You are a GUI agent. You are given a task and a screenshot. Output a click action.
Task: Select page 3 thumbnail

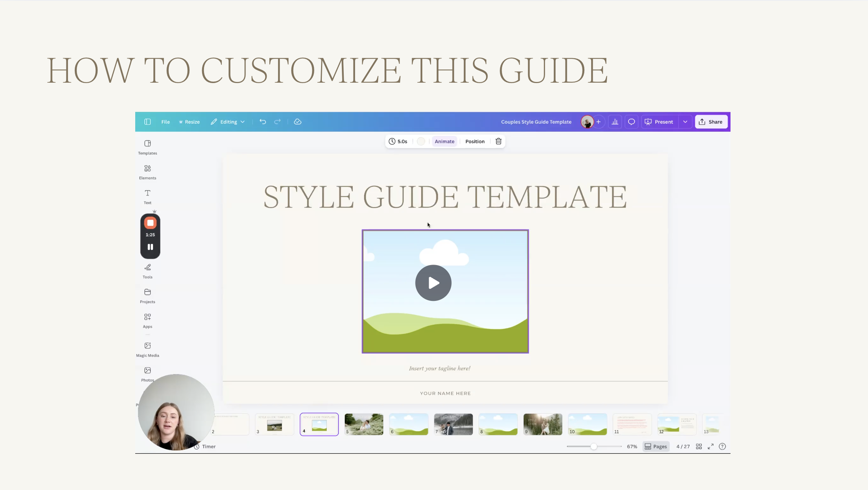coord(275,424)
